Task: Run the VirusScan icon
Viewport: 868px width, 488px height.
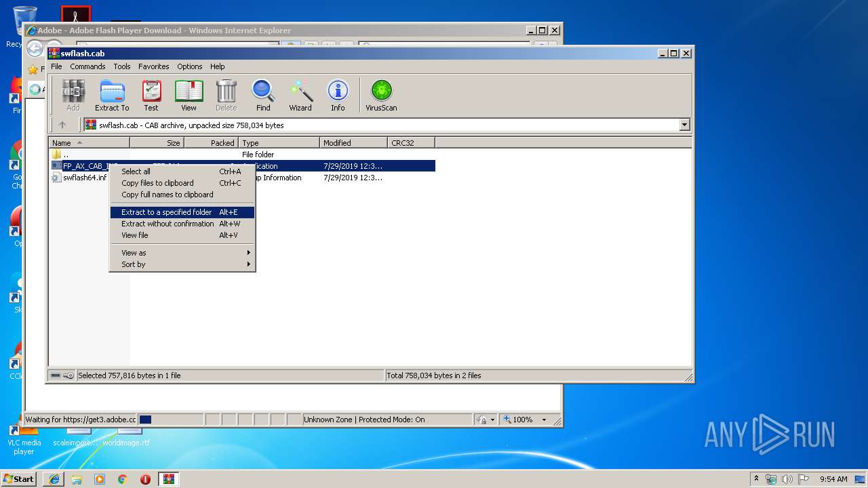Action: pos(381,96)
